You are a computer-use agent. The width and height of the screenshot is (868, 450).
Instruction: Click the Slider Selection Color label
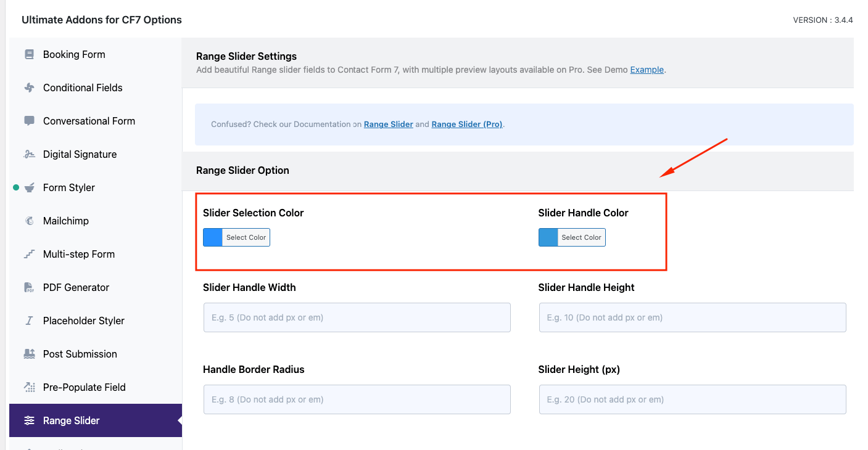point(254,213)
